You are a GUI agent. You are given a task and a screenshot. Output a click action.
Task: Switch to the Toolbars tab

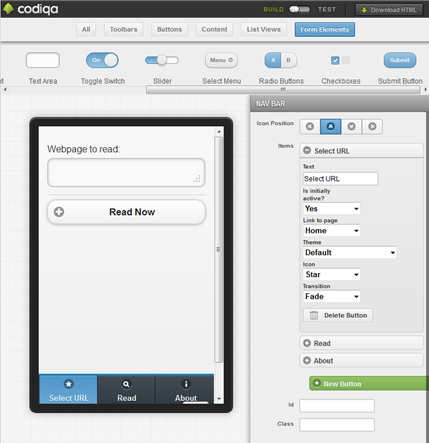coord(123,30)
